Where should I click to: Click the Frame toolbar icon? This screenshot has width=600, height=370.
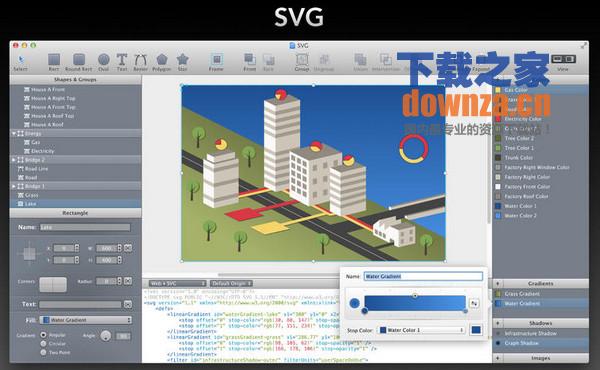click(216, 62)
